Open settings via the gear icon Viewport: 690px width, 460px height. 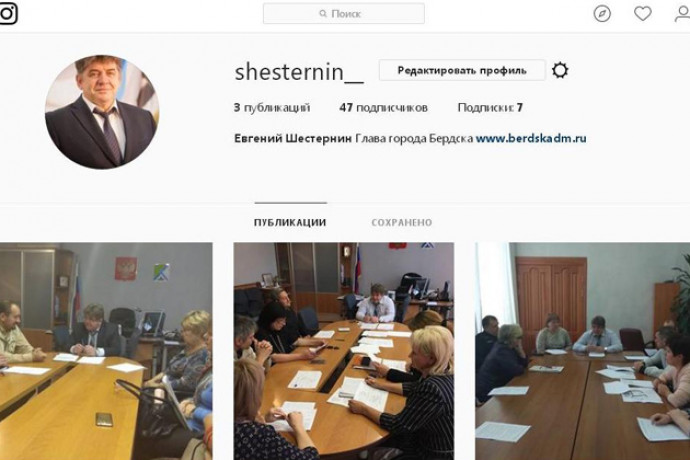click(560, 70)
